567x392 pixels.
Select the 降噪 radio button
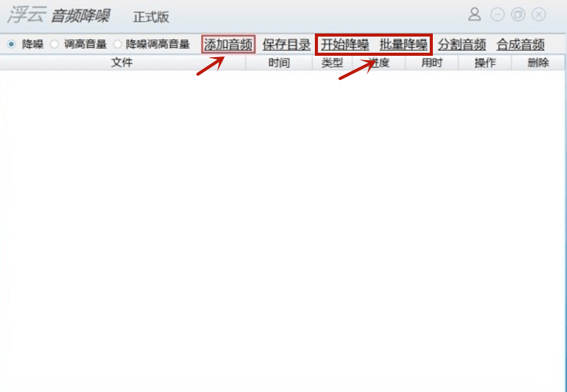12,45
